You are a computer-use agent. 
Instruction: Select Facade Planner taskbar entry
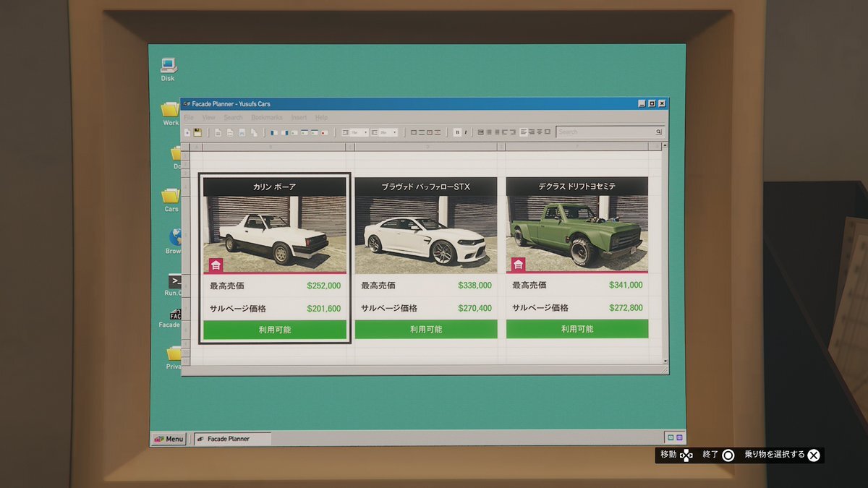point(231,439)
